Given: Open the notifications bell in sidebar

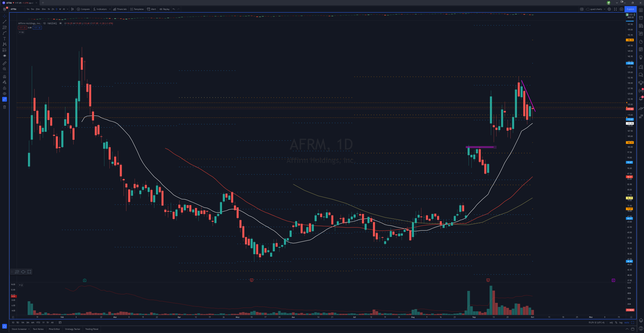Looking at the screenshot, I should click(x=641, y=99).
